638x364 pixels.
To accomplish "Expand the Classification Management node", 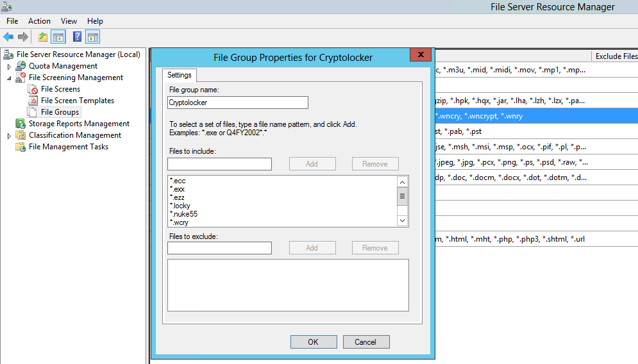I will [9, 136].
